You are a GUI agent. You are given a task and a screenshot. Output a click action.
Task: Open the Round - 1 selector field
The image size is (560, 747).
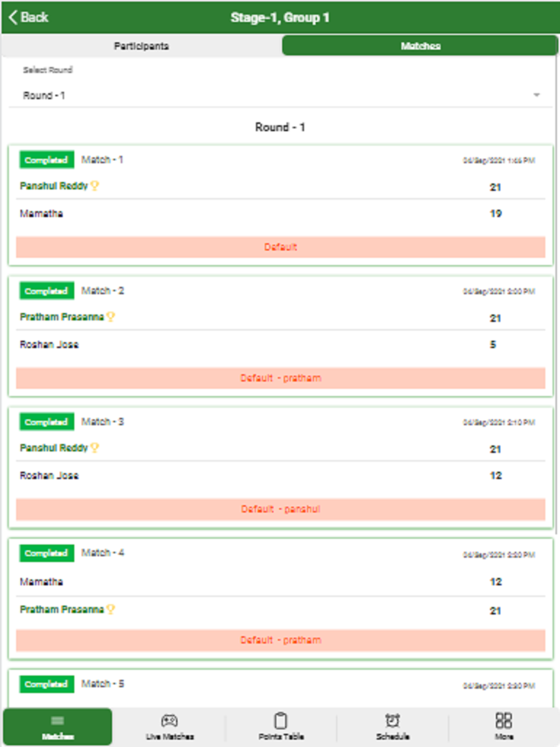click(x=280, y=95)
